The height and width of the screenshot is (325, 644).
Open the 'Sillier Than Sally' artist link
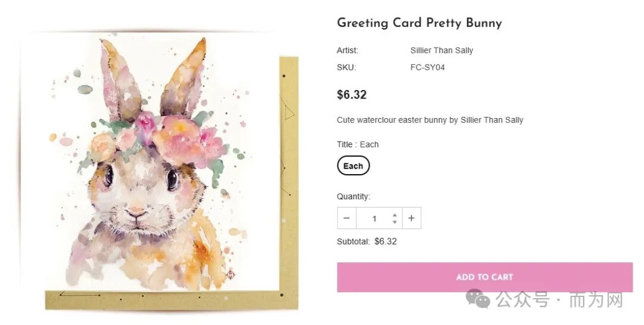[441, 51]
